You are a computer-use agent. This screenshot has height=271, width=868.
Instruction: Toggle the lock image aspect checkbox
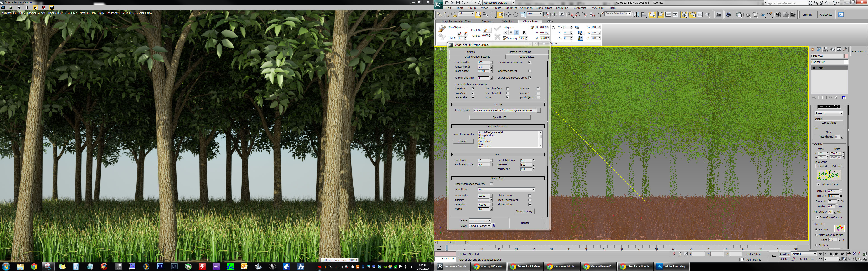tap(530, 71)
